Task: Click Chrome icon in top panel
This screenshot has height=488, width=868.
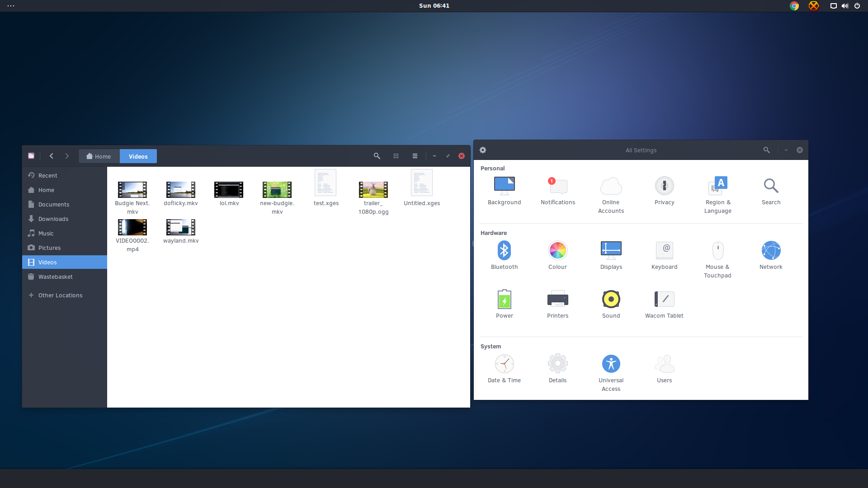Action: pos(794,6)
